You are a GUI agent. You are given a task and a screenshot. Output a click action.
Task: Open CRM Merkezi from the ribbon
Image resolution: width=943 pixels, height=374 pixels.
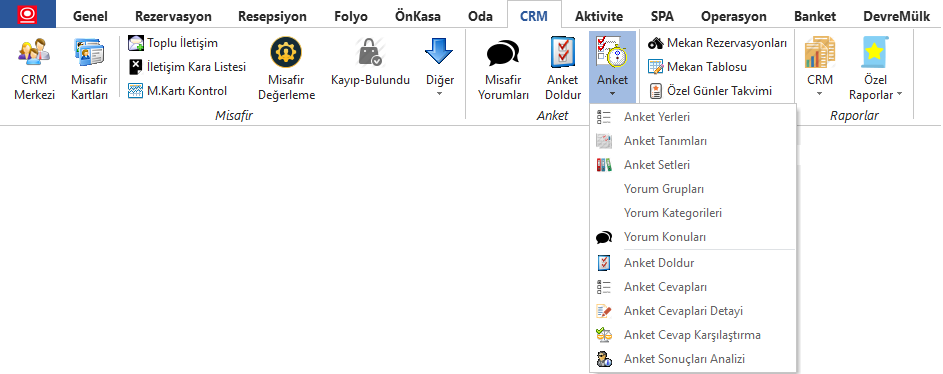click(x=34, y=69)
